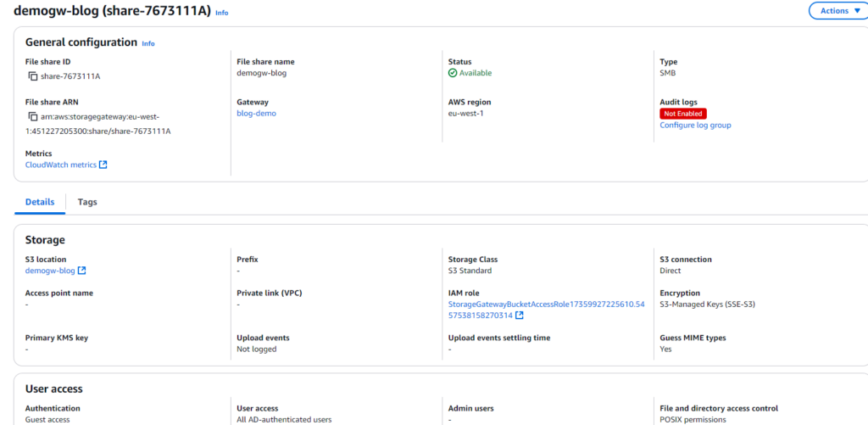Open Info link beside the page title
The image size is (868, 425).
click(221, 13)
